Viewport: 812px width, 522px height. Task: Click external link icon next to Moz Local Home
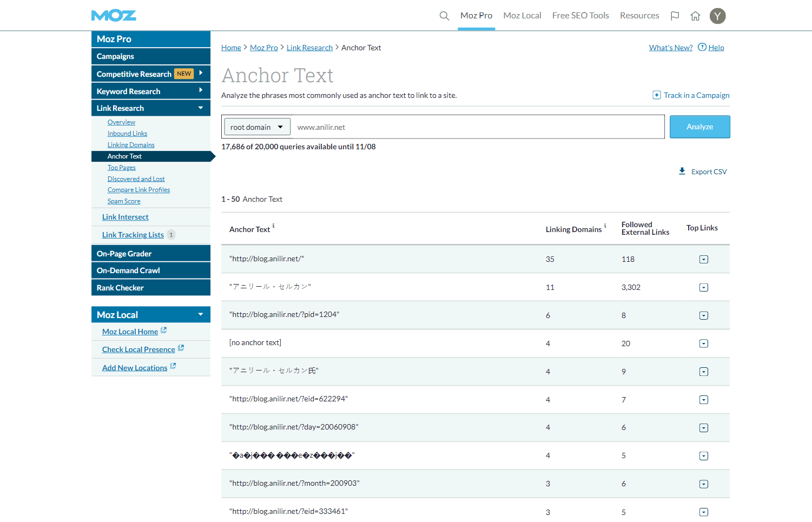coord(163,330)
